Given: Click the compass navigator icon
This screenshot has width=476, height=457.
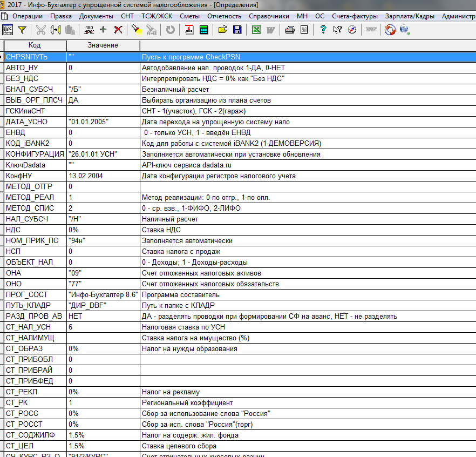Looking at the screenshot, I should click(x=352, y=30).
